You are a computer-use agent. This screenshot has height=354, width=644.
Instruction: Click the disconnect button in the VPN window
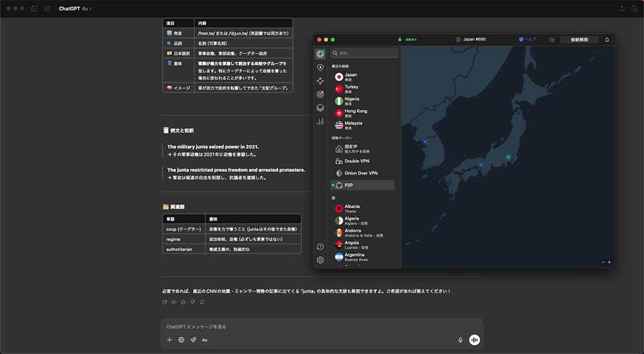[x=579, y=39]
